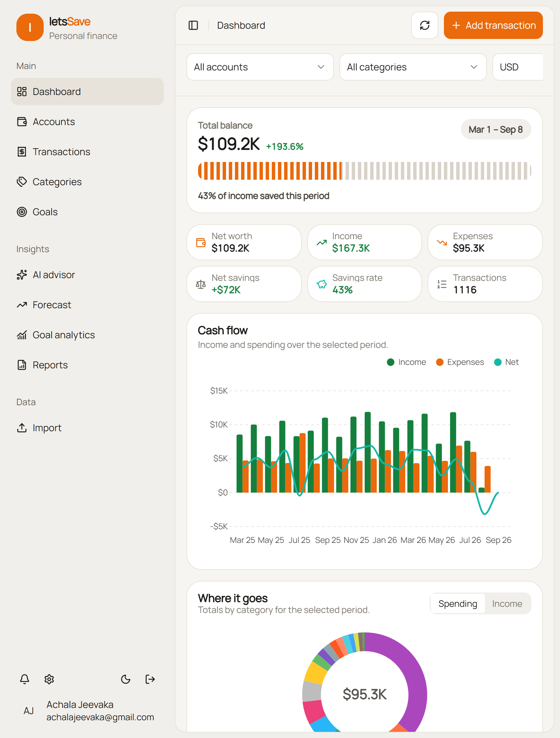Open the notifications bell icon

point(25,679)
